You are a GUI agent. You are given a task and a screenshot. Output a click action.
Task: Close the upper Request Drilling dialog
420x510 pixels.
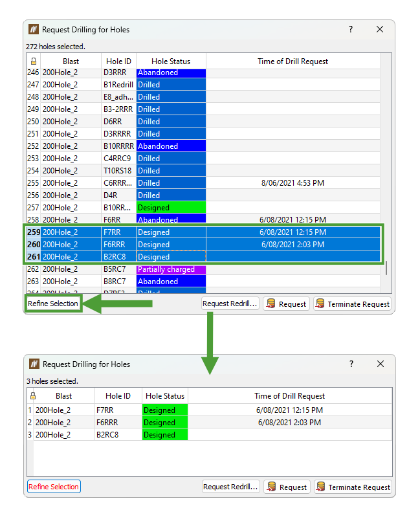(380, 29)
